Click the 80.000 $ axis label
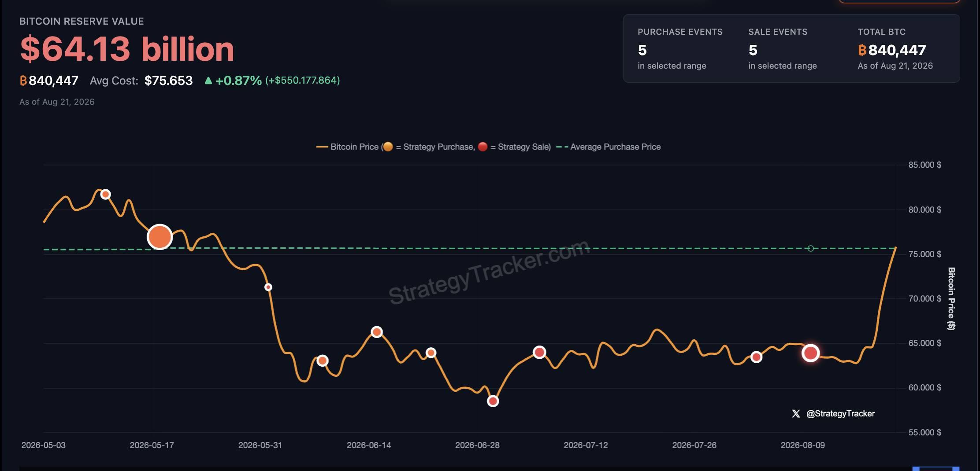Image resolution: width=980 pixels, height=471 pixels. (925, 210)
